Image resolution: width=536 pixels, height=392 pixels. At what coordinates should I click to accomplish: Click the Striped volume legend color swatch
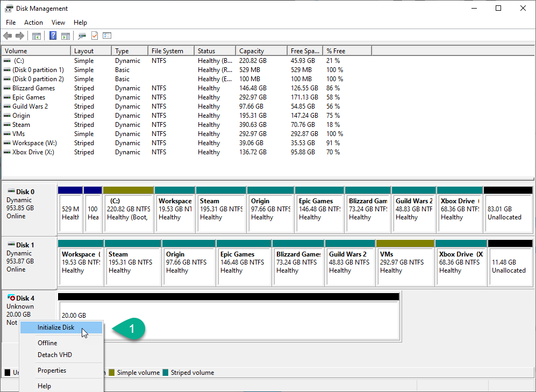pos(166,373)
